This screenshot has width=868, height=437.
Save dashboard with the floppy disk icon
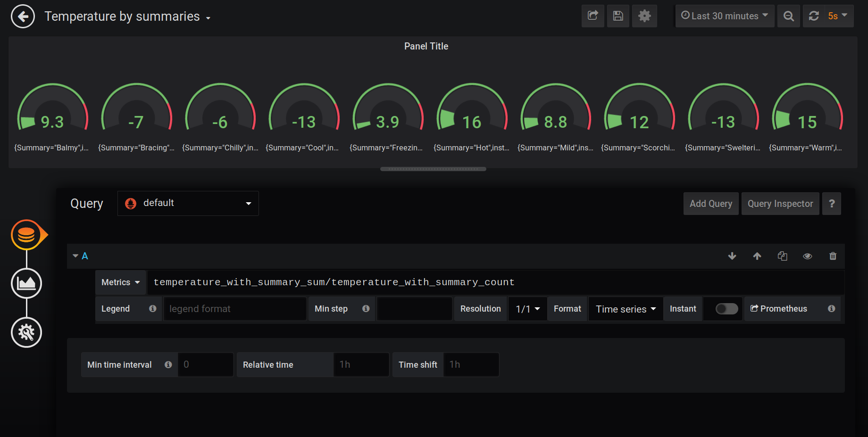coord(618,16)
